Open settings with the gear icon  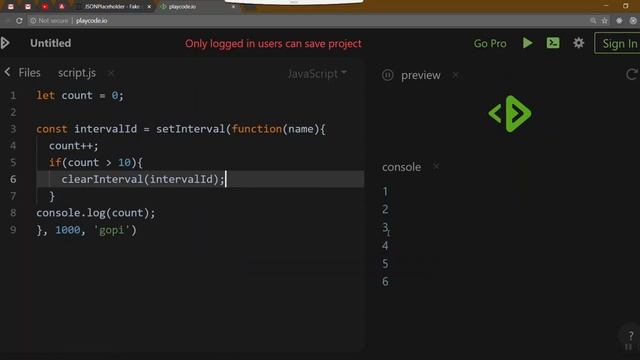[578, 43]
